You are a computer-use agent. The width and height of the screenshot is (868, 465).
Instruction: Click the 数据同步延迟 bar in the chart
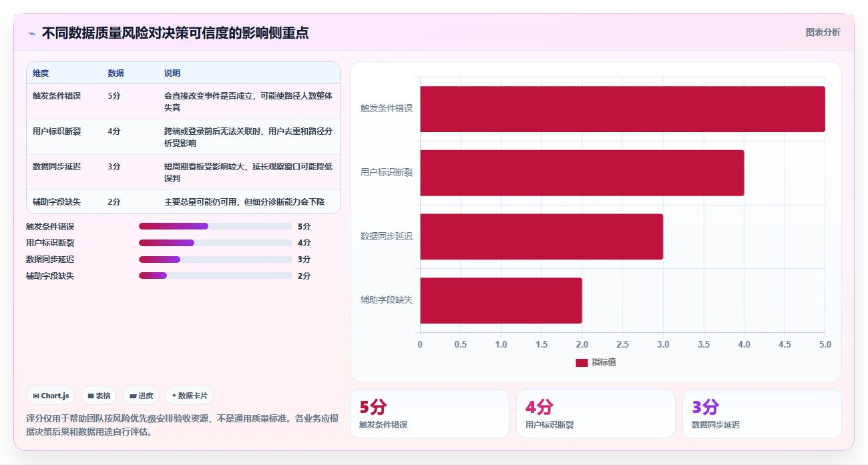coord(541,236)
